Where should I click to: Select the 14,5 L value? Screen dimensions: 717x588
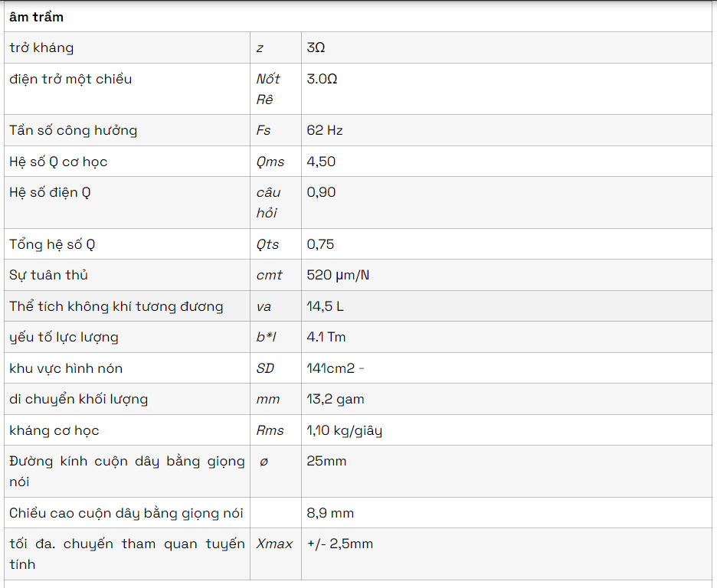325,306
